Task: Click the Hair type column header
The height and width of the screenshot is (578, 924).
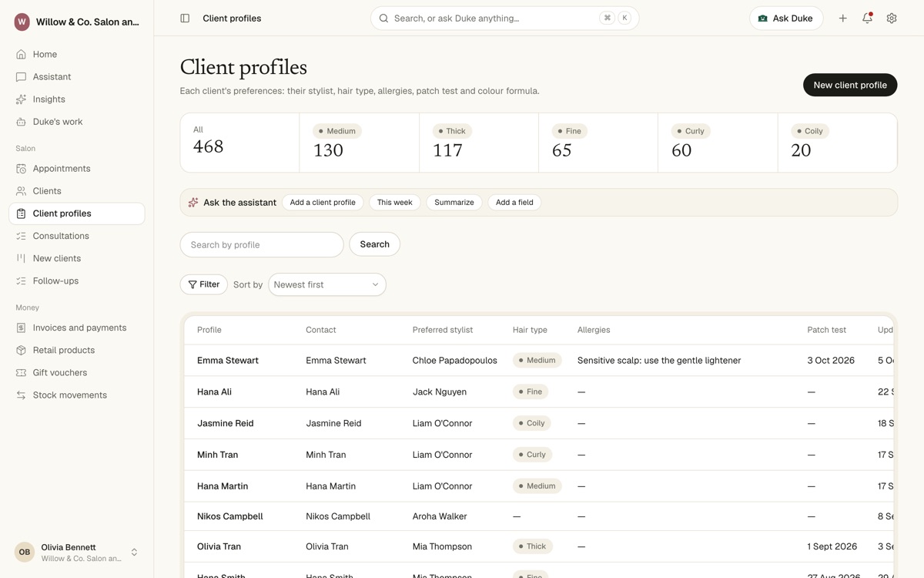Action: 530,330
